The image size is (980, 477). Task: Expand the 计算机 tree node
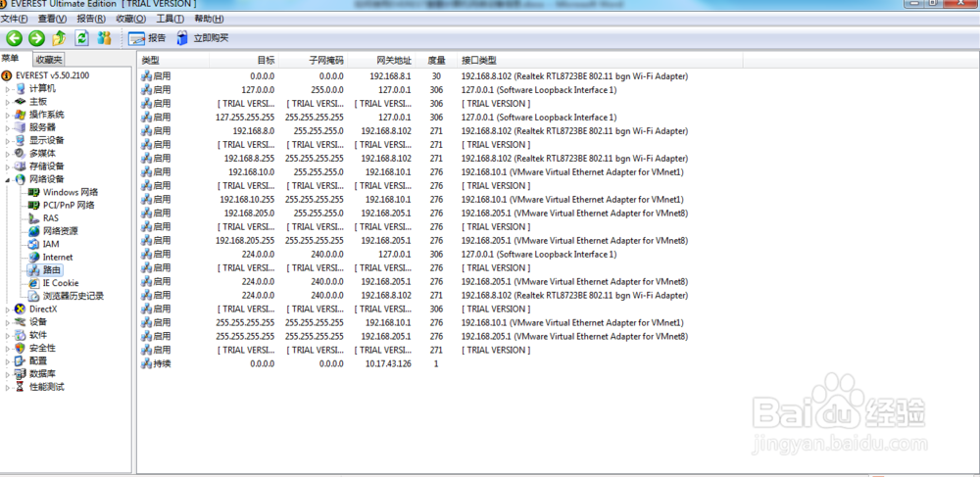(x=8, y=89)
